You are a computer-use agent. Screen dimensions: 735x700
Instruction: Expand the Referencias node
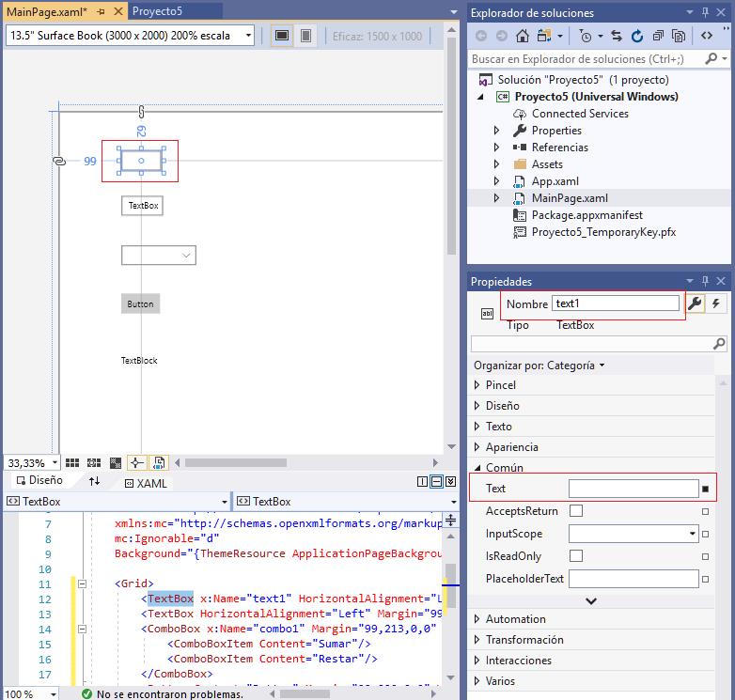(496, 148)
